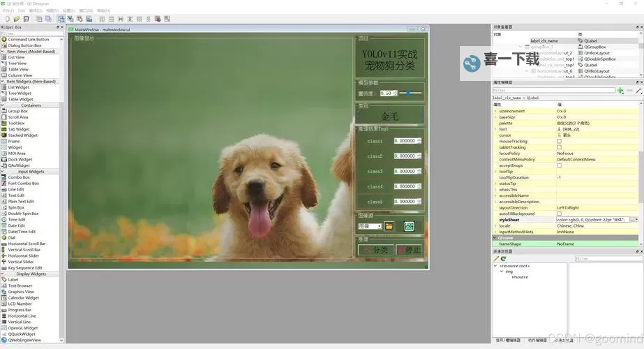The image size is (644, 349).
Task: Click the New Form toolbar icon
Action: pyautogui.click(x=6, y=19)
